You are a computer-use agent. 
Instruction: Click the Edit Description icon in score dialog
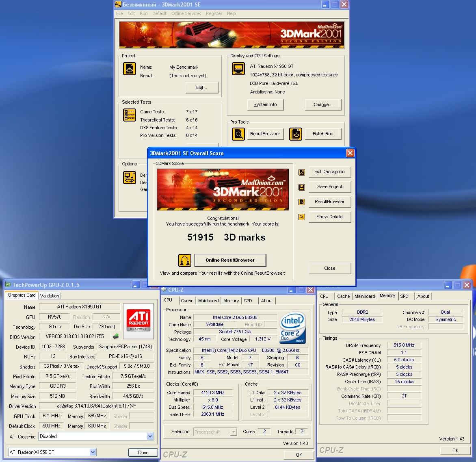coord(301,172)
